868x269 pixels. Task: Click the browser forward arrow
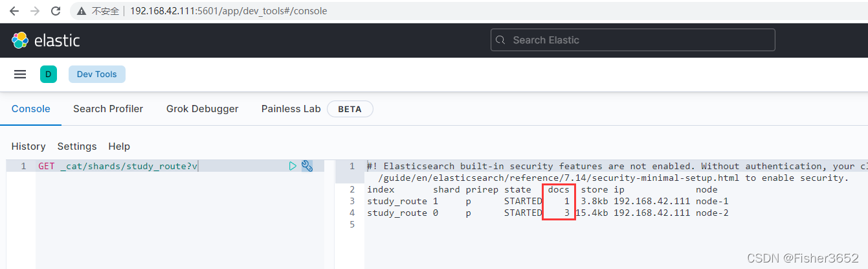click(35, 11)
